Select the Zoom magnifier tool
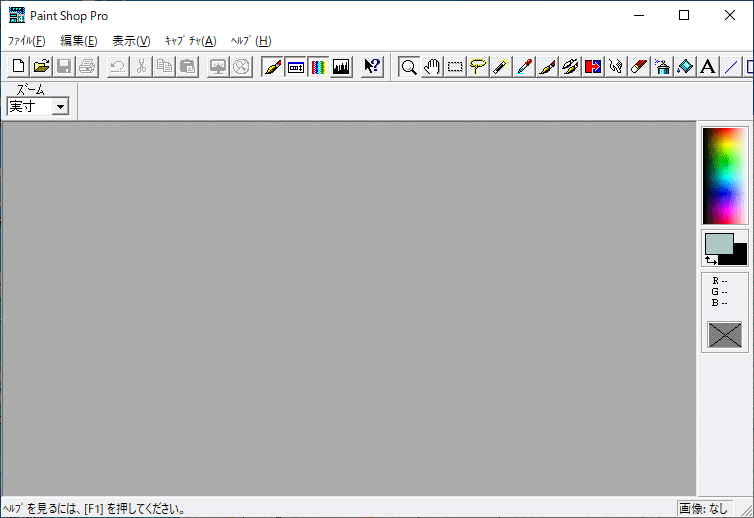 (409, 66)
